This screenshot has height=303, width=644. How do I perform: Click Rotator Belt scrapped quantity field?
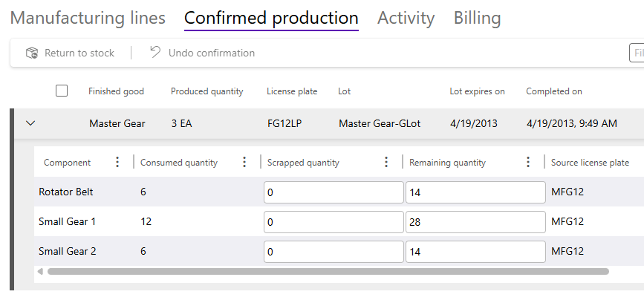[x=333, y=192]
